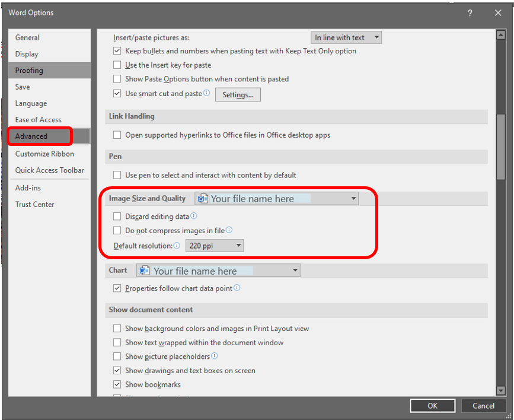Switch to the Proofing category

pyautogui.click(x=29, y=70)
